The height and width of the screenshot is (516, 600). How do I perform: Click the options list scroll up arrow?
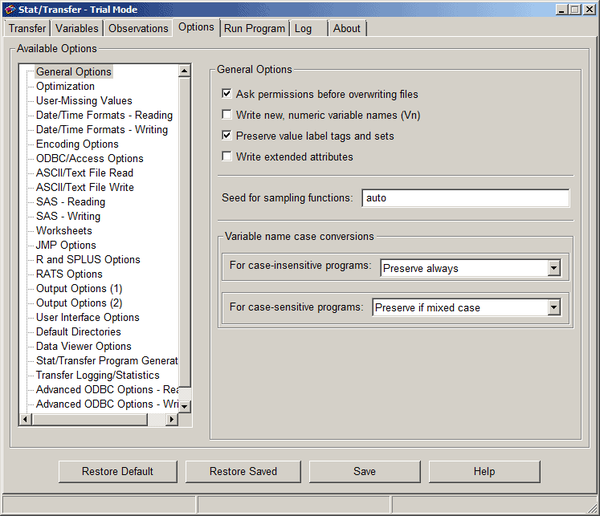pos(184,71)
